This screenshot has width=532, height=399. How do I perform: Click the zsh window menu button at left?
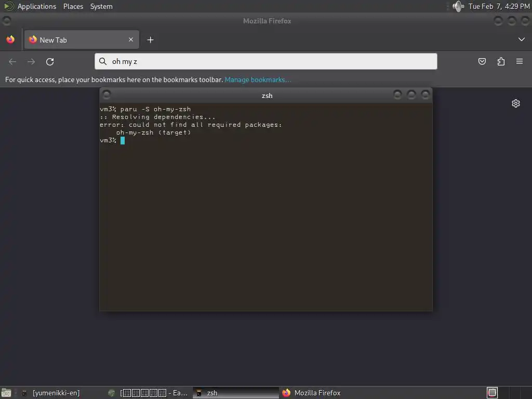pos(107,95)
